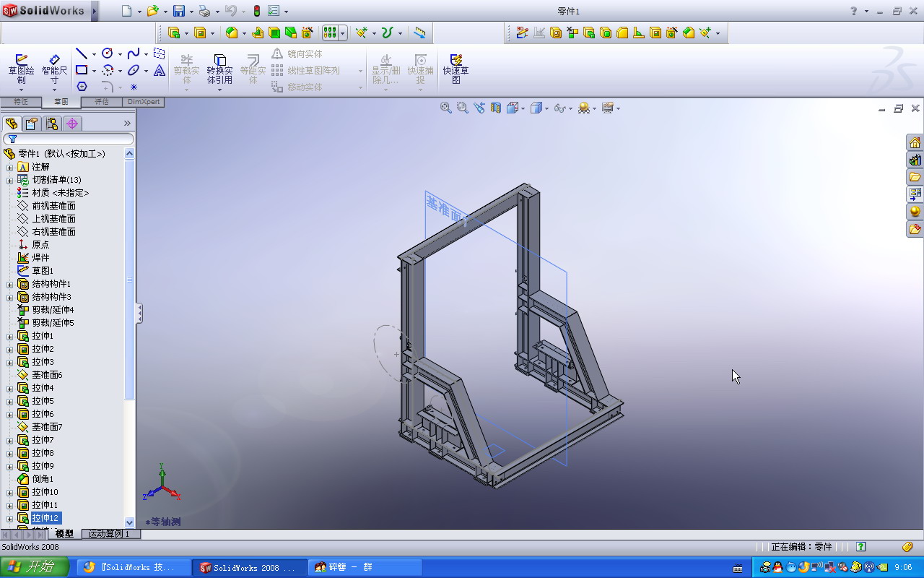The image size is (924, 578).
Task: Select 草图1 in the feature tree
Action: pyautogui.click(x=43, y=271)
